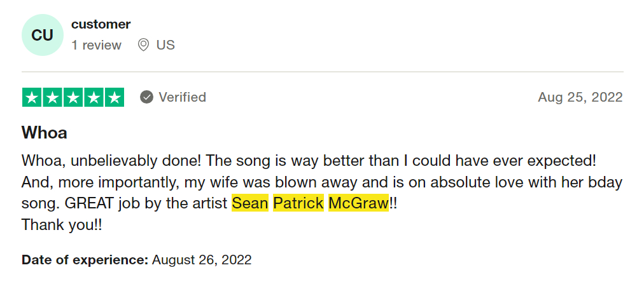Click the highlighted word "McGraw"
This screenshot has width=644, height=284.
(x=358, y=204)
